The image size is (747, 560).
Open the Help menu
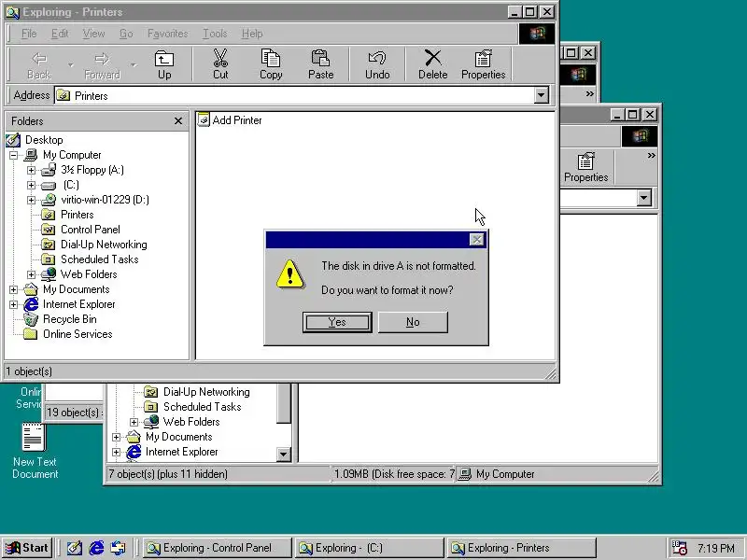[x=252, y=34]
